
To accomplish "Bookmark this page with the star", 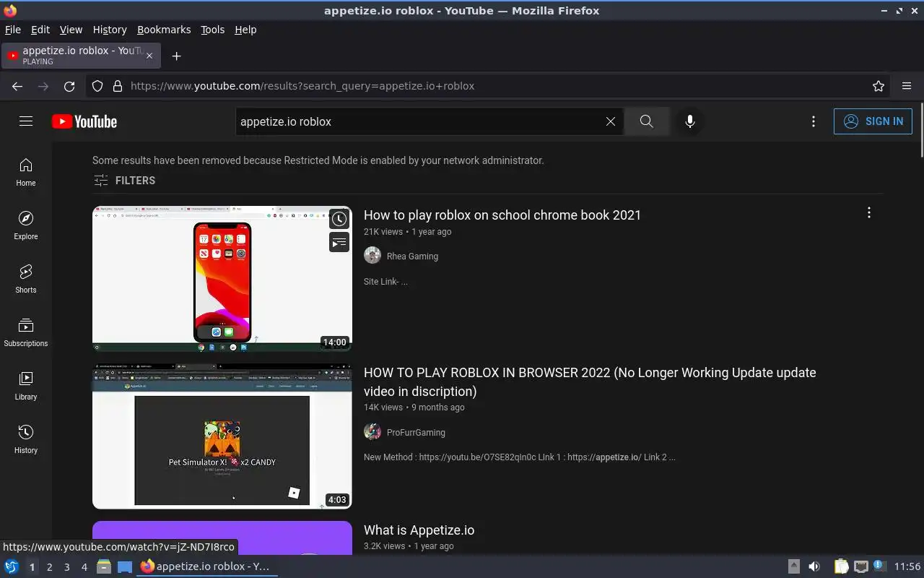I will click(x=879, y=86).
